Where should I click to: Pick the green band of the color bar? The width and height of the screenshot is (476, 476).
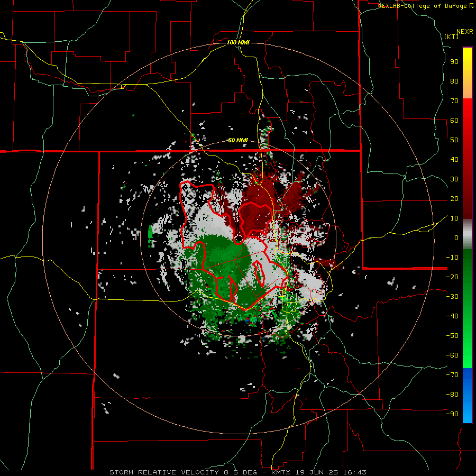(467, 308)
